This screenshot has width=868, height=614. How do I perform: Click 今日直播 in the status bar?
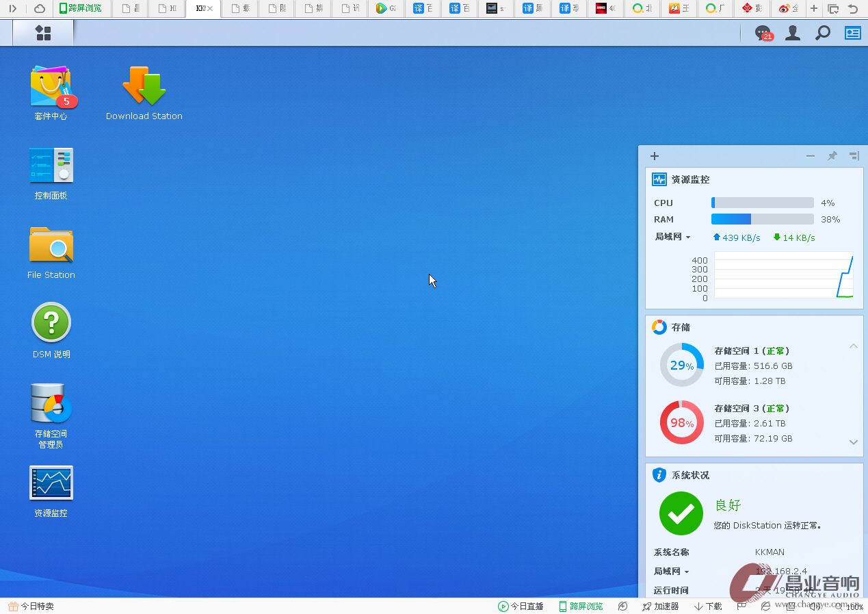pyautogui.click(x=521, y=606)
